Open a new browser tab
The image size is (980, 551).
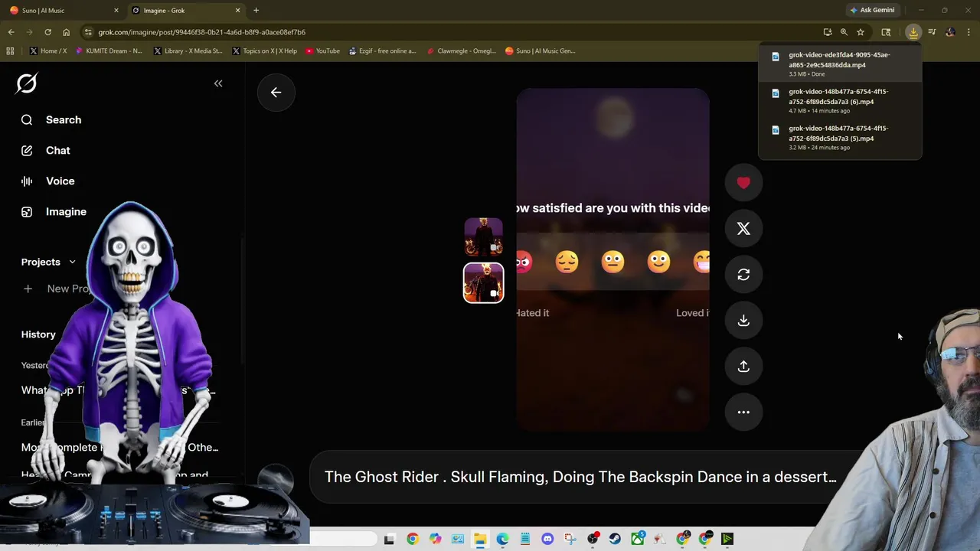256,10
